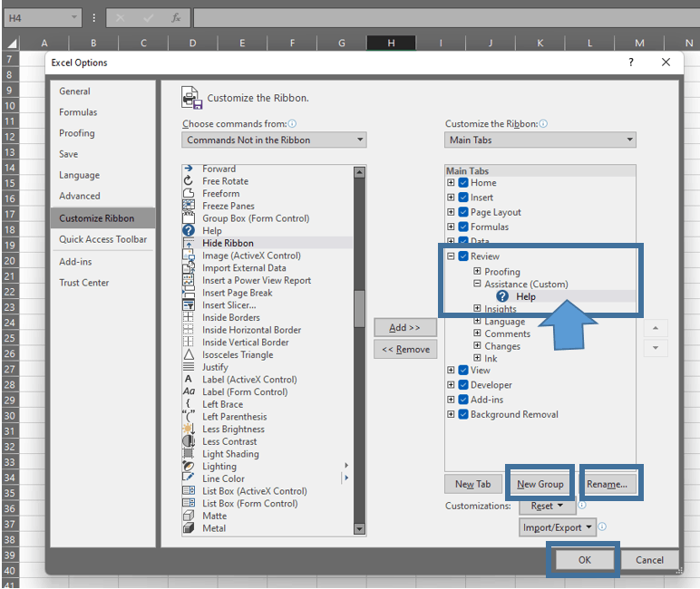Click the Hide Ribbon icon

[x=189, y=243]
